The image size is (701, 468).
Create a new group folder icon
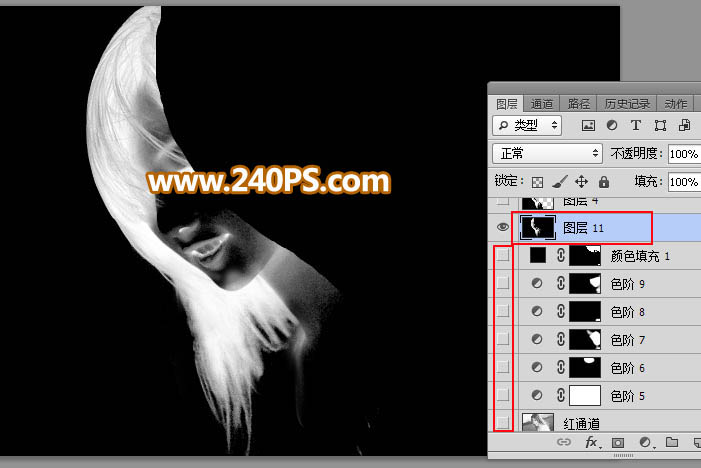click(671, 442)
